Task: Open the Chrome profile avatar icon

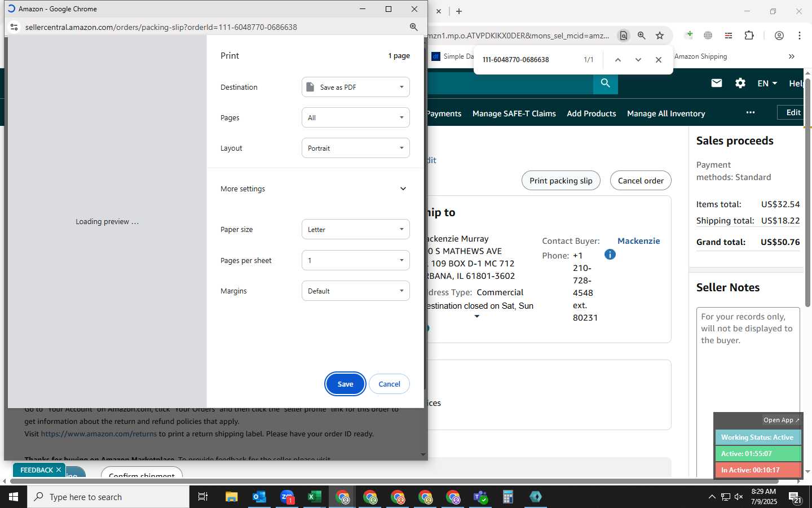Action: (x=779, y=36)
